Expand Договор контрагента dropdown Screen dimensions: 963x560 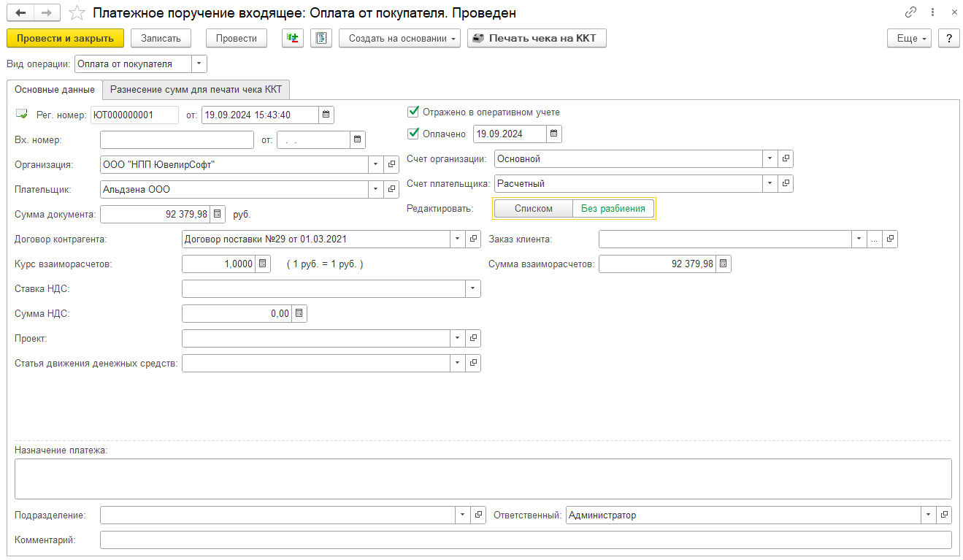(x=458, y=239)
